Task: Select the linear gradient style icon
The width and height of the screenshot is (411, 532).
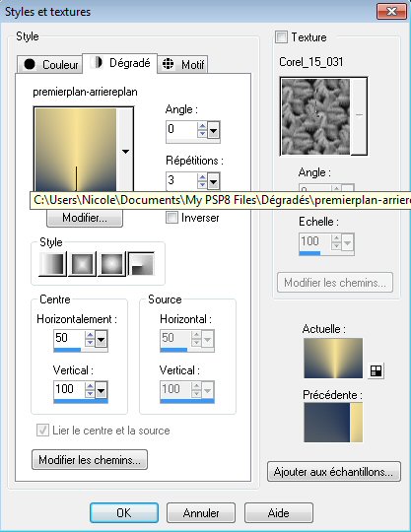Action: click(52, 264)
